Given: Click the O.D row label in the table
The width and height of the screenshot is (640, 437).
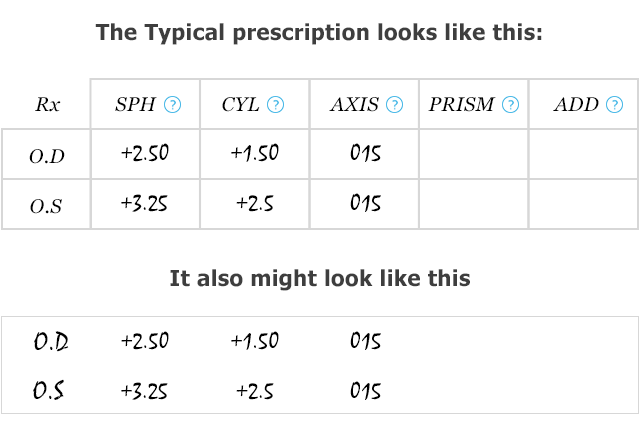Looking at the screenshot, I should (47, 156).
